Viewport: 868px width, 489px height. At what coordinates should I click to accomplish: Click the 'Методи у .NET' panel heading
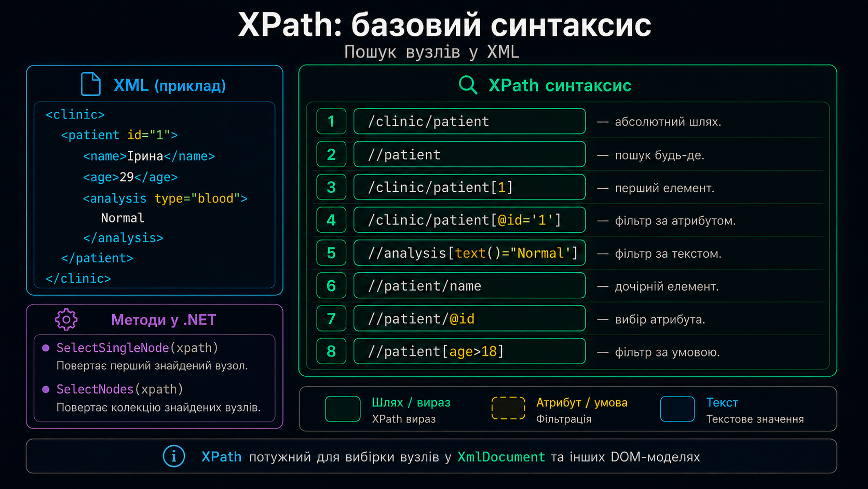(164, 320)
